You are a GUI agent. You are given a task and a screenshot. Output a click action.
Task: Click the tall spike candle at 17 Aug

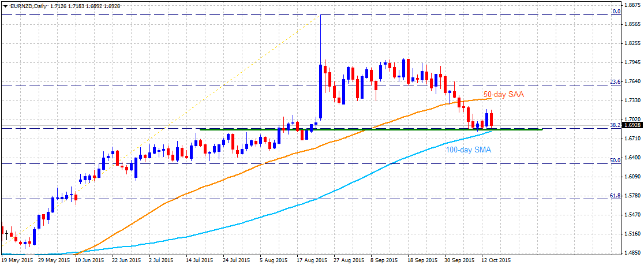click(320, 67)
